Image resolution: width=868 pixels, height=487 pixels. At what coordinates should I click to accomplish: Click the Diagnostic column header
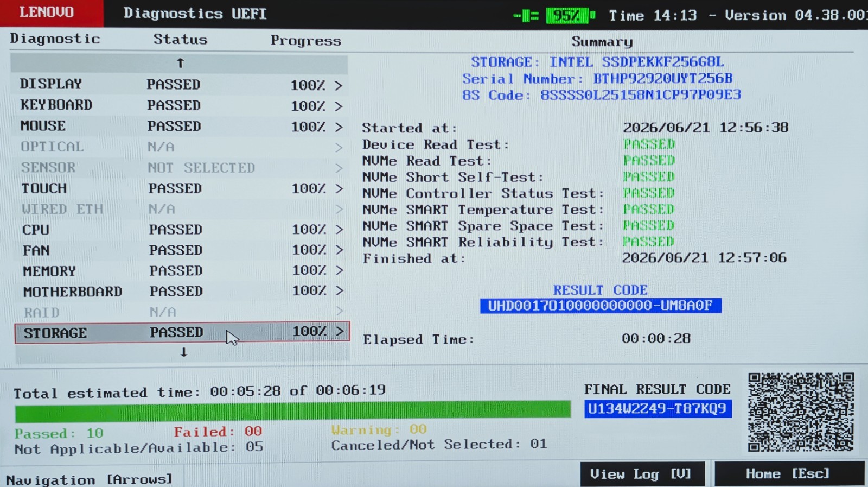[55, 39]
